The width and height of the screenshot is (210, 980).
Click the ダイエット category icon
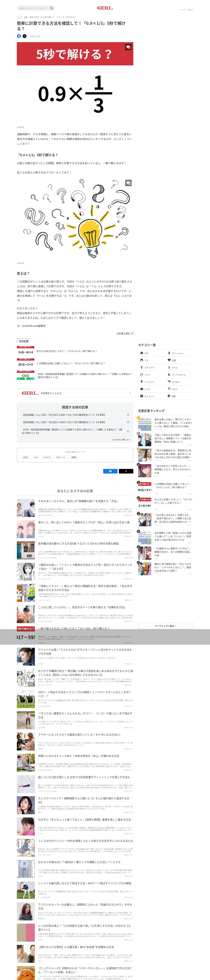pos(142,396)
